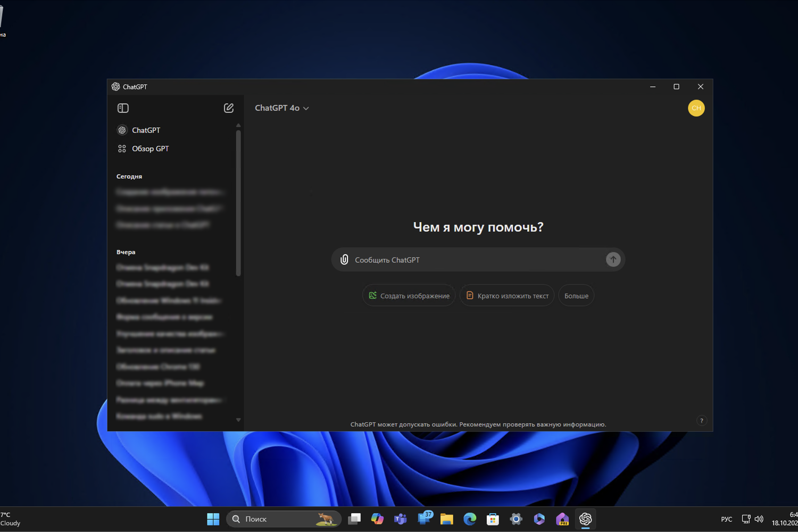This screenshot has height=532, width=798.
Task: Expand the ChatGPT 4o model dropdown
Action: pyautogui.click(x=282, y=108)
